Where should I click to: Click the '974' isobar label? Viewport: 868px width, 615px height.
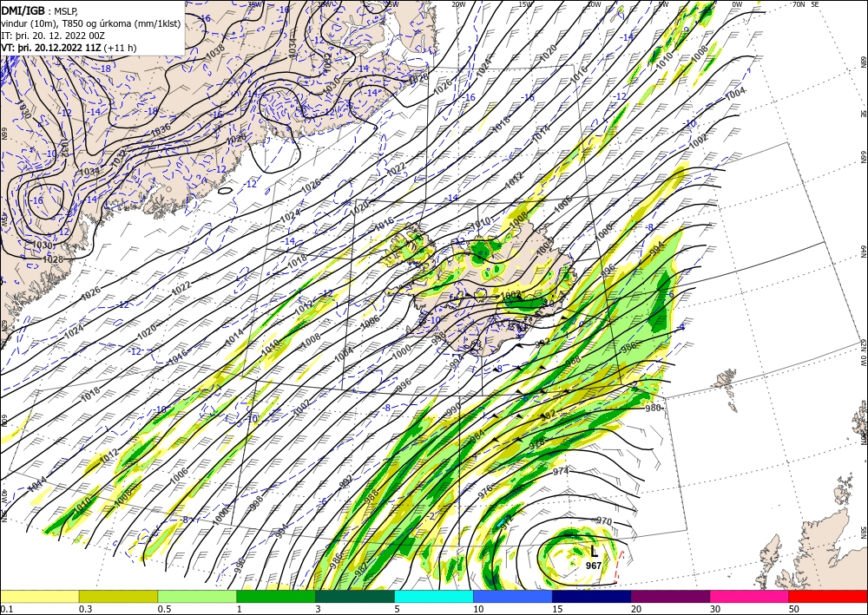point(561,471)
